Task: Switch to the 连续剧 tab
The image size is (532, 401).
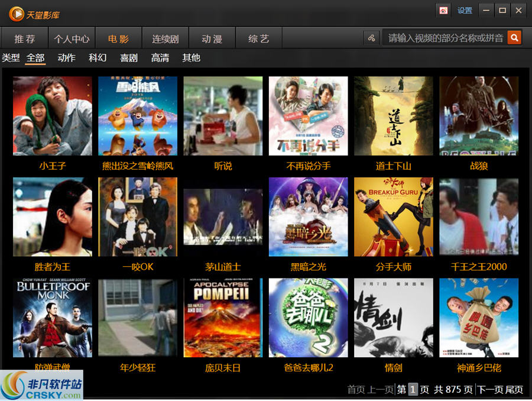Action: 166,38
